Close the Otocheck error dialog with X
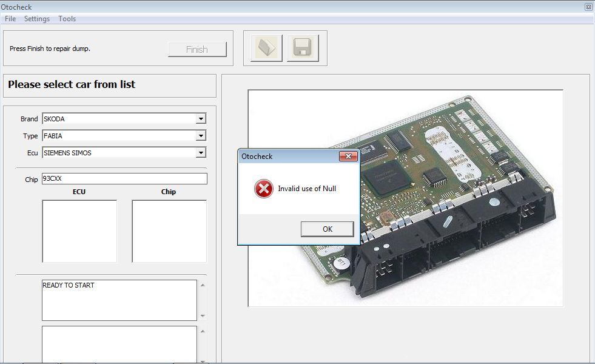This screenshot has width=595, height=364. pos(348,157)
